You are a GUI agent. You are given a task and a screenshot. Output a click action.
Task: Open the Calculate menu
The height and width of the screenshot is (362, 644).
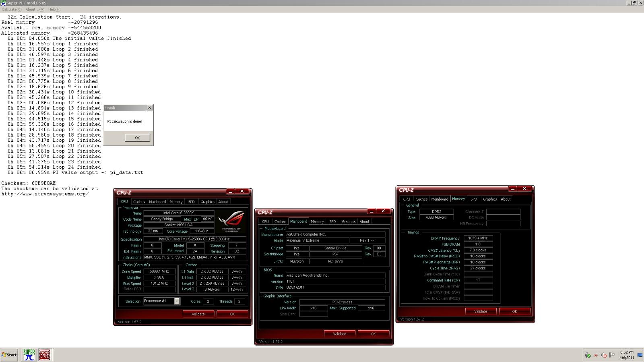click(x=12, y=9)
